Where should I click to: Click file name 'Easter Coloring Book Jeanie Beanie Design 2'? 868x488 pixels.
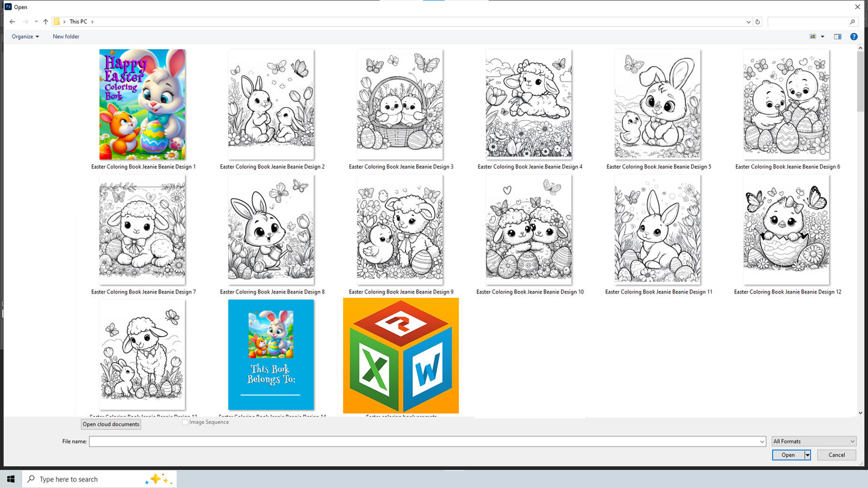tap(272, 167)
